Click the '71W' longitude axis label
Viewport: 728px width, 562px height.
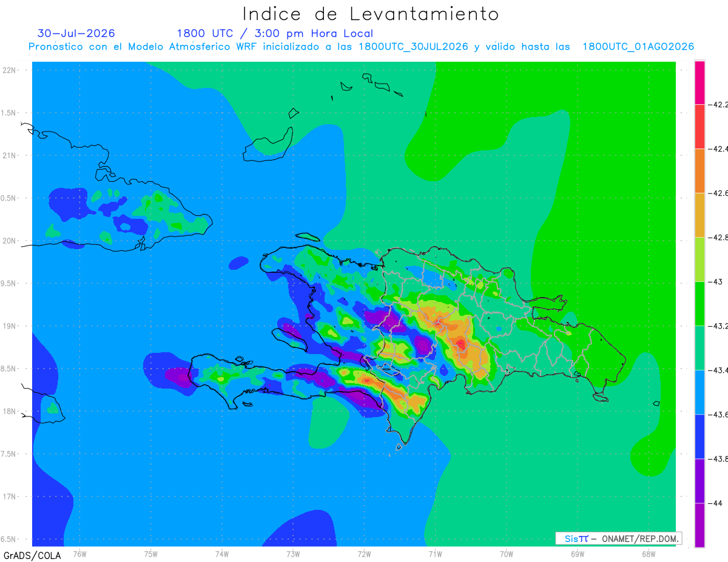435,554
